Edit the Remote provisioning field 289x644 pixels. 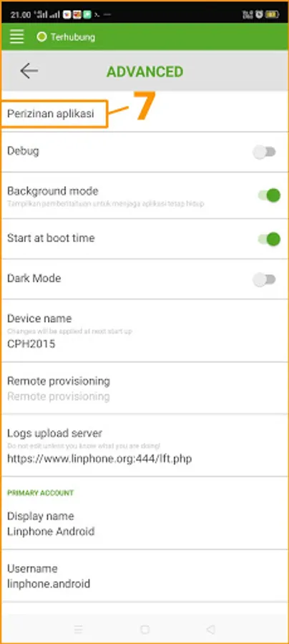[x=144, y=388]
